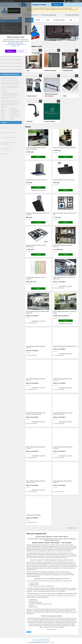Image resolution: width=82 pixels, height=644 pixels.
Task: Open the Вытяжка AISEN product image
Action: pyautogui.click(x=38, y=170)
